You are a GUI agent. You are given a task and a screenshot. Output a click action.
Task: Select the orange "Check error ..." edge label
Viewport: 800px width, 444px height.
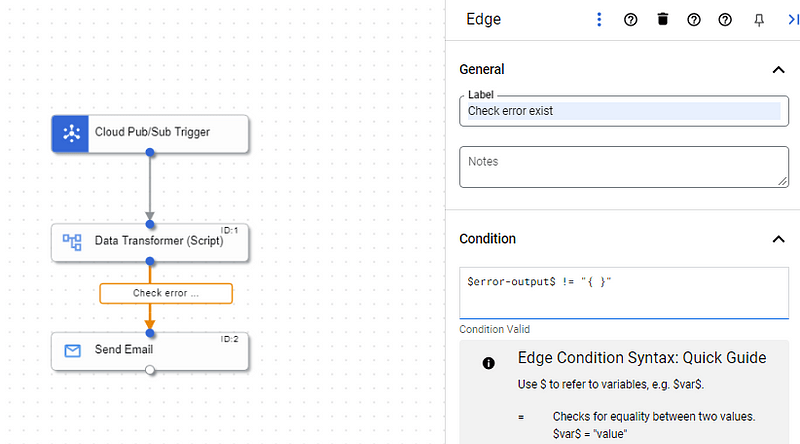(166, 293)
